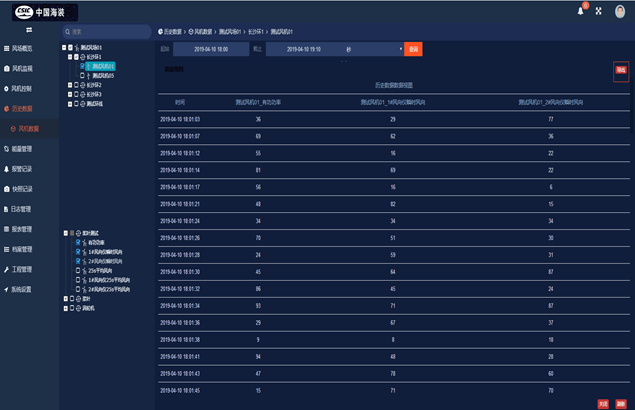Collapse the 浆叶测试 tree node
This screenshot has height=410, width=635.
(x=63, y=232)
